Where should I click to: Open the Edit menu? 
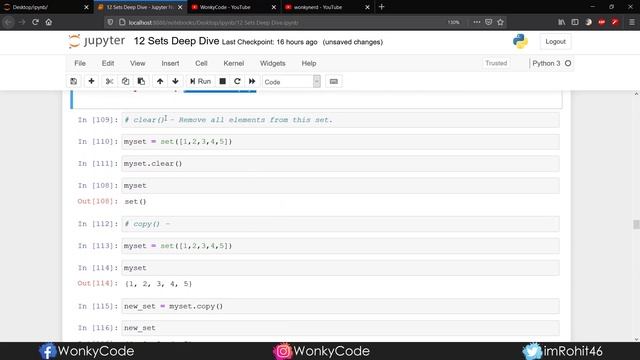click(x=108, y=63)
